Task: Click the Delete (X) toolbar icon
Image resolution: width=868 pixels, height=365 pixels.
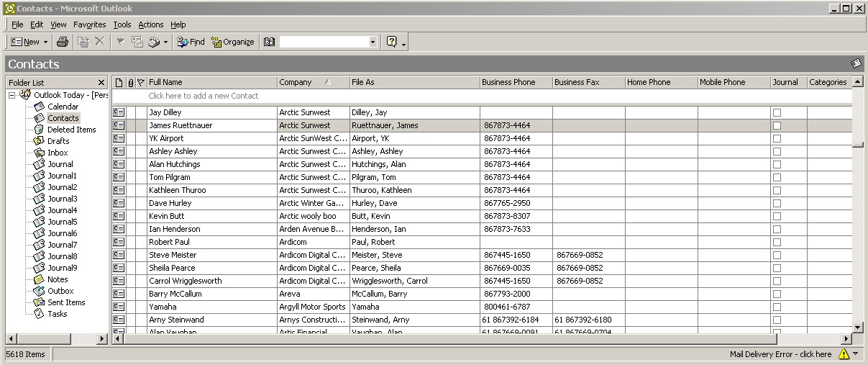Action: coord(100,42)
